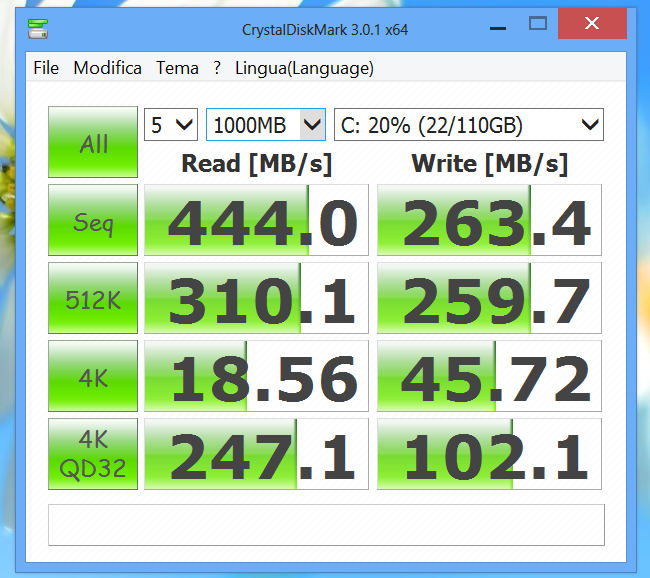Open the Modifica menu

click(107, 68)
